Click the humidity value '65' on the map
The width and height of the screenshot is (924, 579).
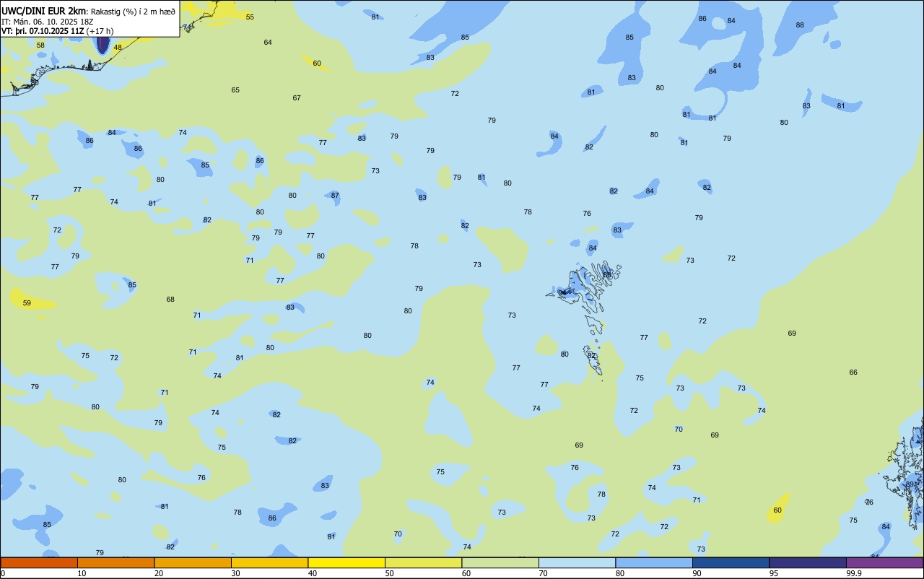(235, 90)
